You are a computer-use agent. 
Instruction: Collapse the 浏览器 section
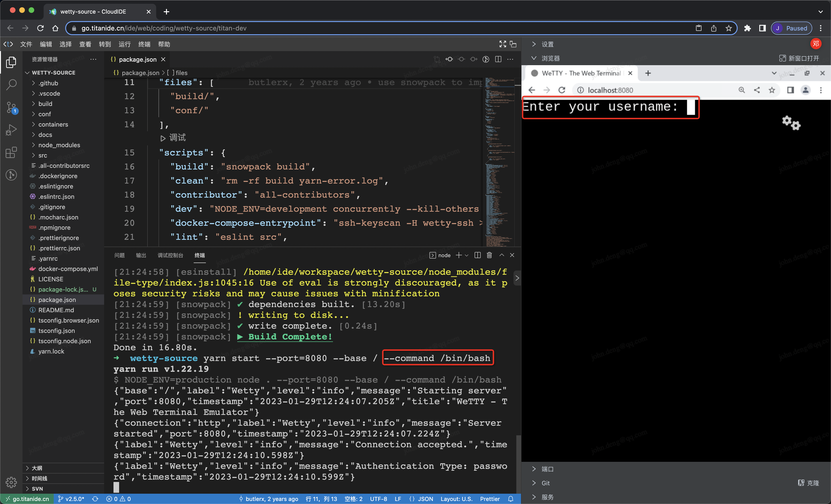[550, 58]
